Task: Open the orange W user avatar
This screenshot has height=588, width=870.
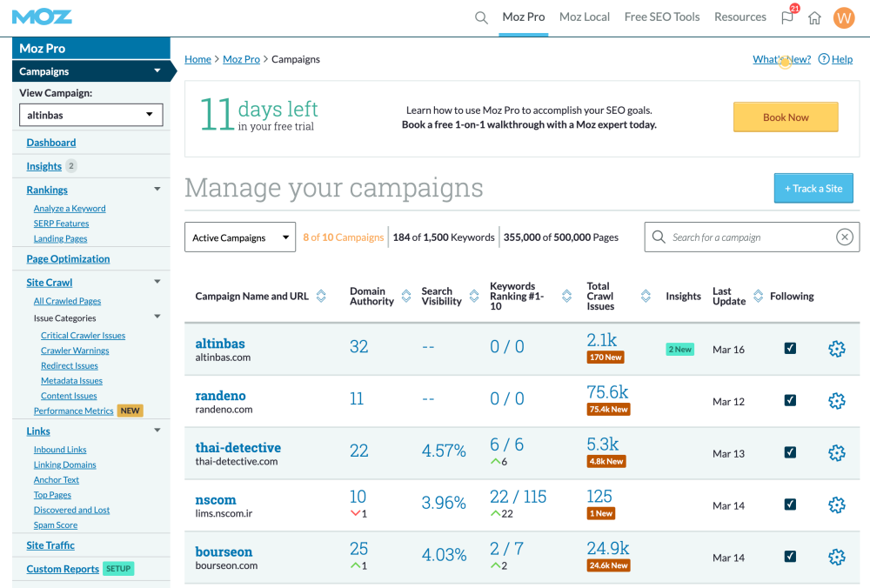Action: point(844,17)
